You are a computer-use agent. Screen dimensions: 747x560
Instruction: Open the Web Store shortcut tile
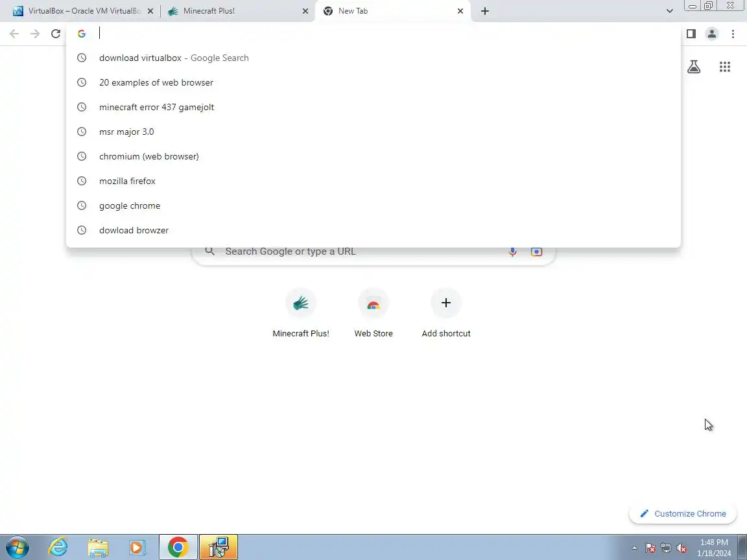[x=373, y=313]
